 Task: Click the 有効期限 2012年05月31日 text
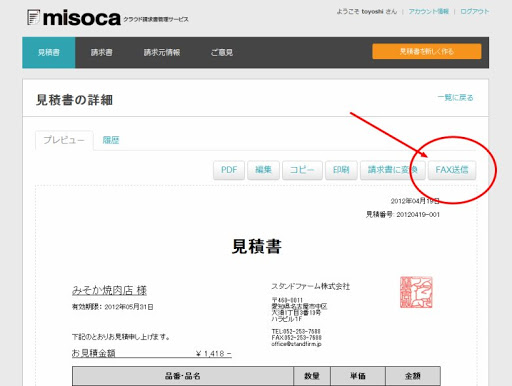[113, 307]
